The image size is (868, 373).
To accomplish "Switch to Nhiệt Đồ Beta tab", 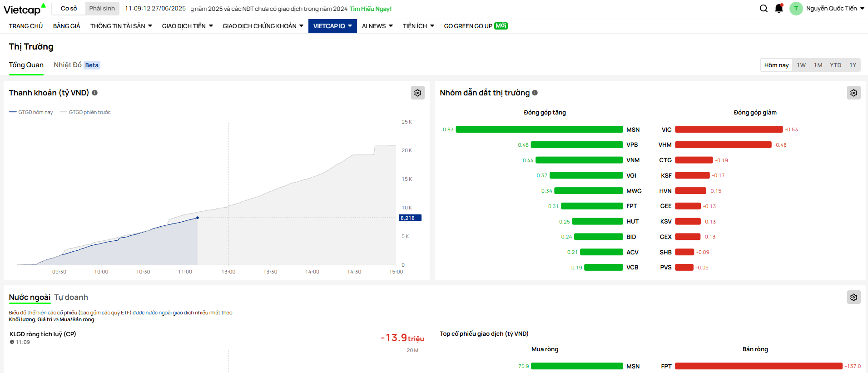I will tap(77, 65).
